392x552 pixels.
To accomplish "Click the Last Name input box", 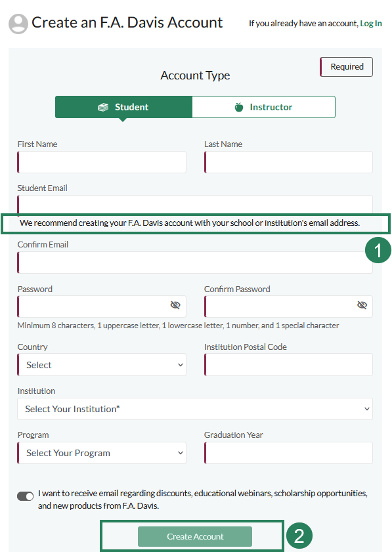I will [x=288, y=162].
